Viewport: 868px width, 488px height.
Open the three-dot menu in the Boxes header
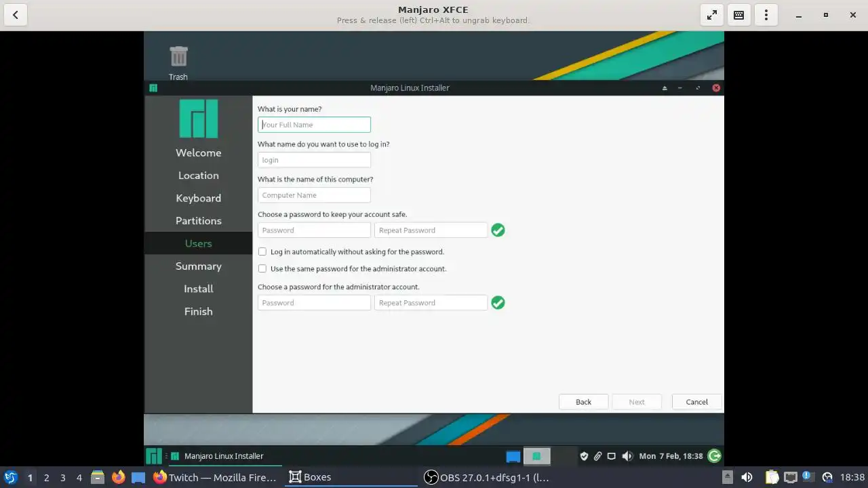(766, 15)
